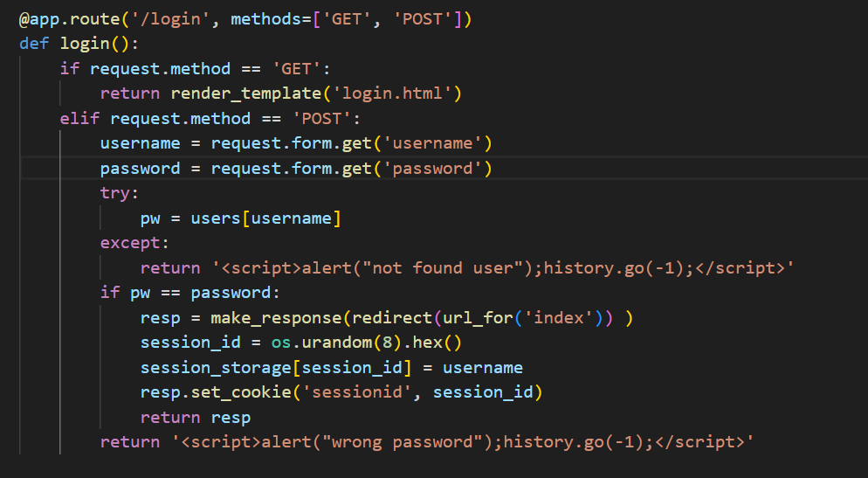868x478 pixels.
Task: Click 'session_storage' dictionary name
Action: [216, 368]
